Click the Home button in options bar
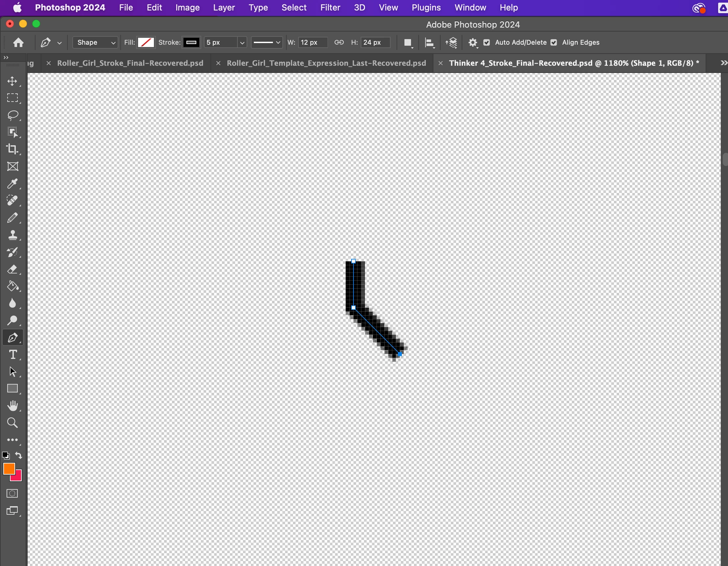The height and width of the screenshot is (566, 728). tap(18, 42)
